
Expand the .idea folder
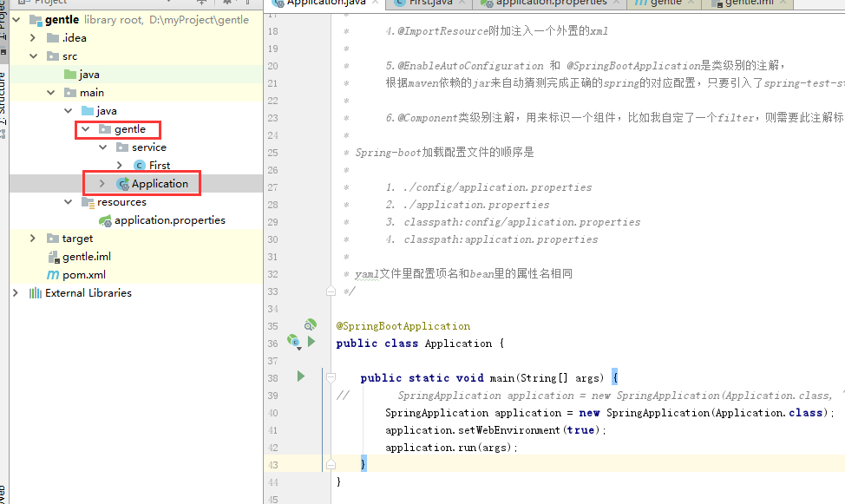point(33,37)
